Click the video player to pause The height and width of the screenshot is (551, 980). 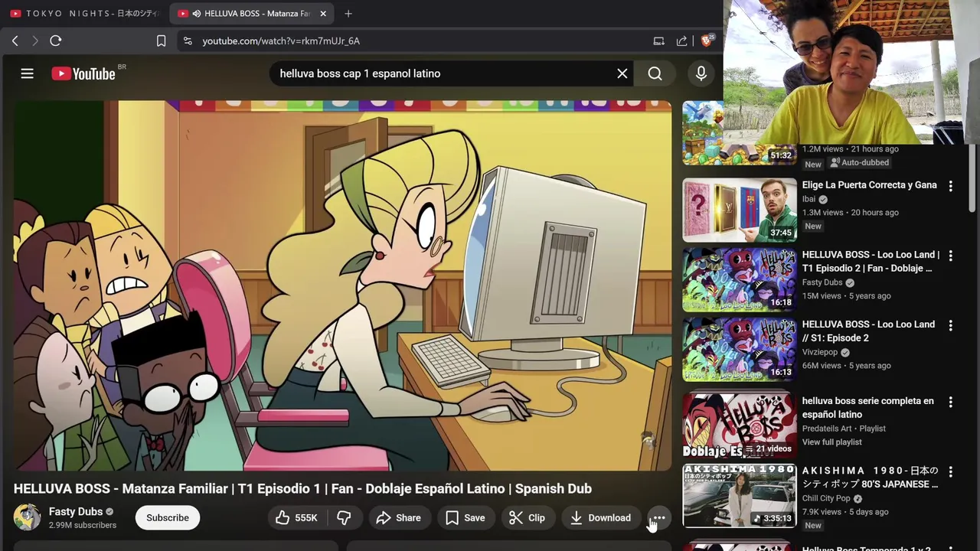coord(342,285)
